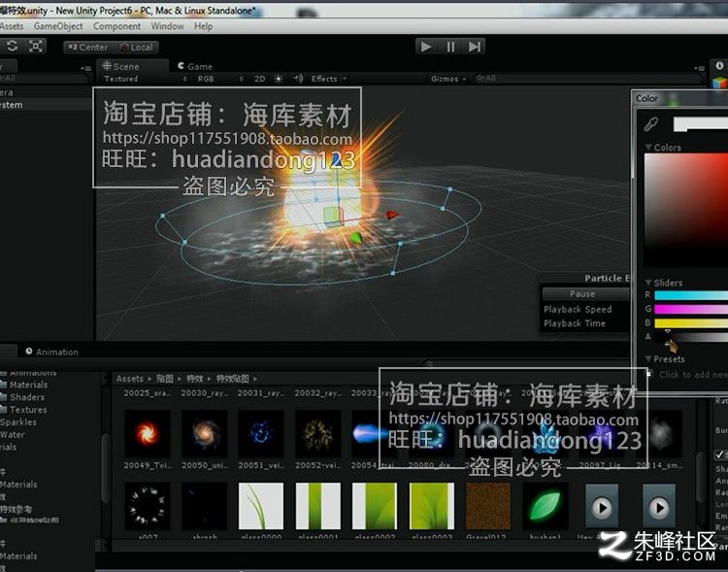Toggle scene lighting sun icon

(x=279, y=79)
